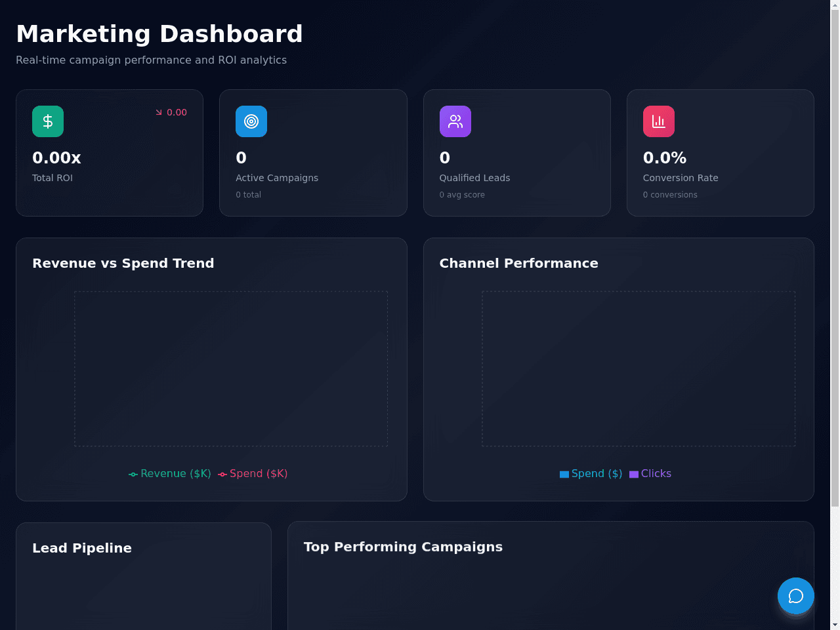
Task: Click the purple Clicks legend swatch
Action: coord(634,474)
